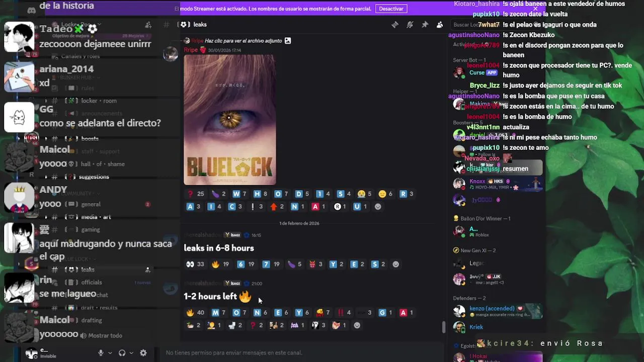Open Knoxx profile in member list

(x=498, y=184)
